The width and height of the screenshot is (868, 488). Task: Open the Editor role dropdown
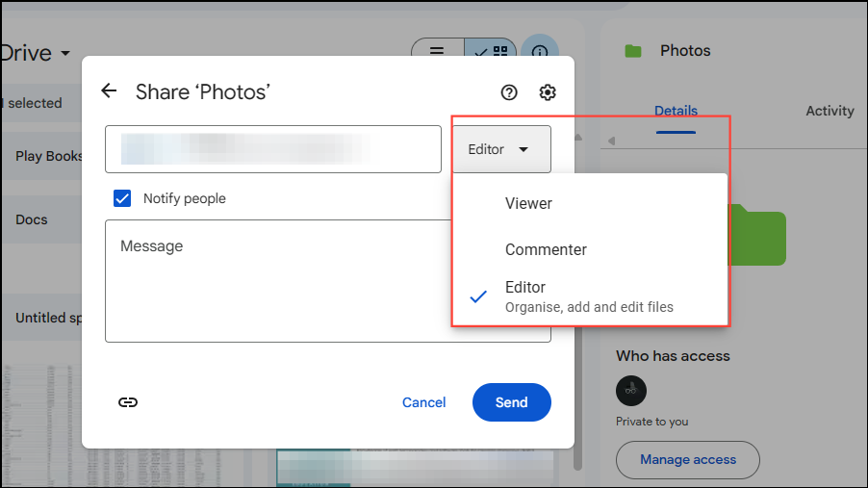click(x=501, y=149)
